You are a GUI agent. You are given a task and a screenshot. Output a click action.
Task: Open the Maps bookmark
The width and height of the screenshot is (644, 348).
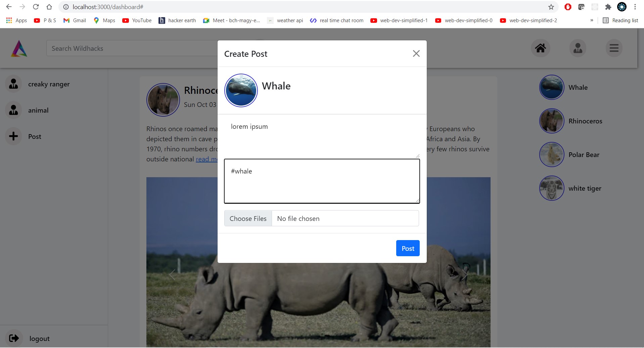point(104,21)
